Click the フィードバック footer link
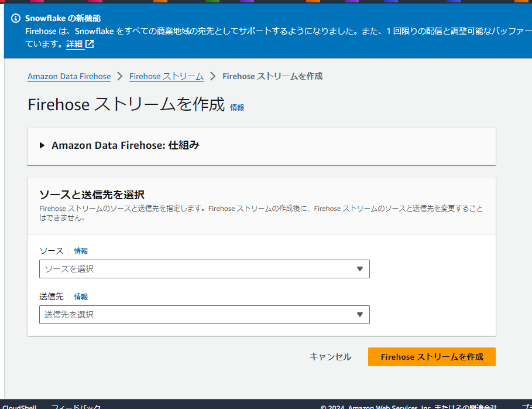The image size is (532, 409). (76, 407)
